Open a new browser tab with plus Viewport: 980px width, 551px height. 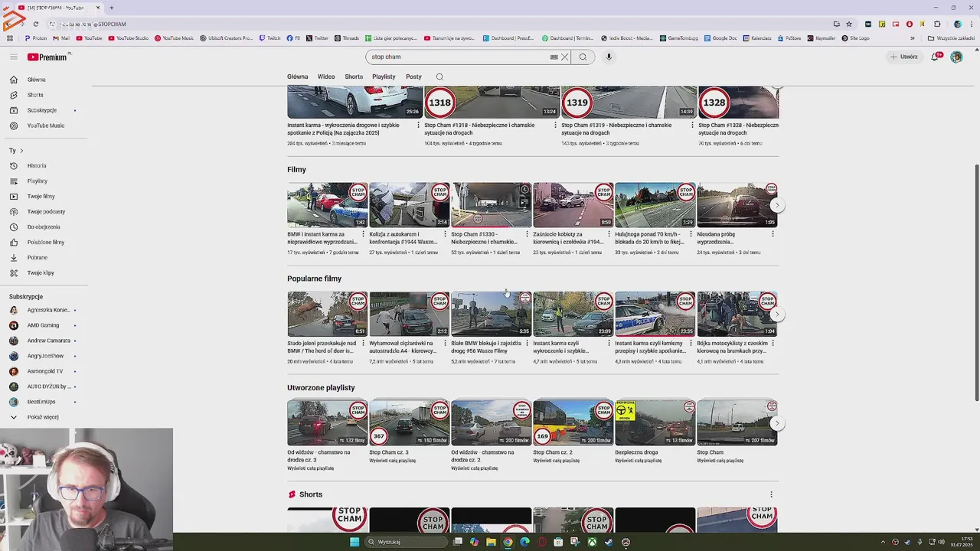[x=111, y=8]
